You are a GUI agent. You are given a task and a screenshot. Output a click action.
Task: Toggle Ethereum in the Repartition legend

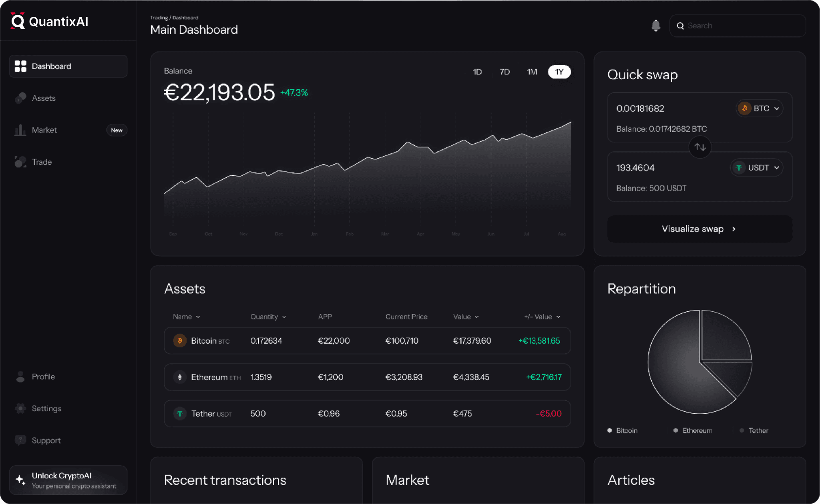pos(693,430)
